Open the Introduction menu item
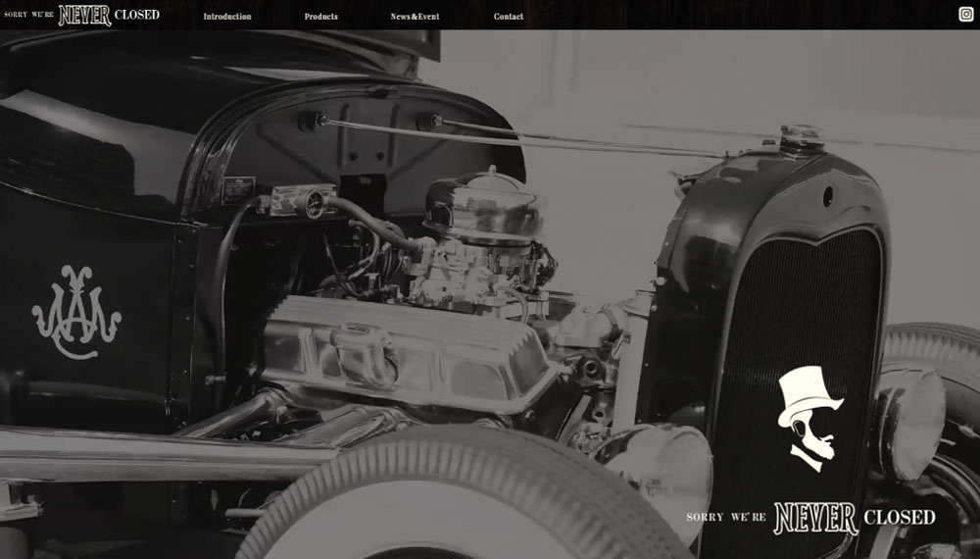This screenshot has width=980, height=559. [x=227, y=17]
